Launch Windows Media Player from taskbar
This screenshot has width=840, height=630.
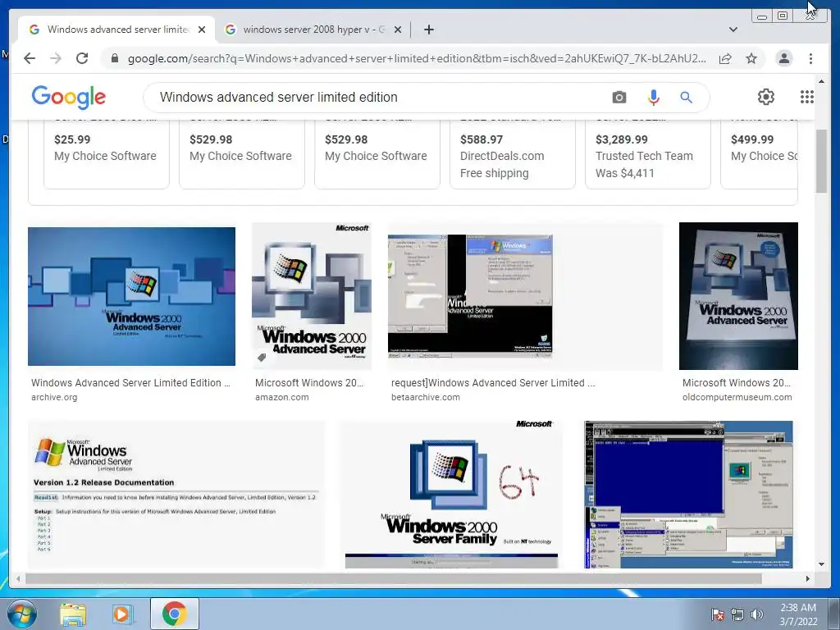[121, 614]
